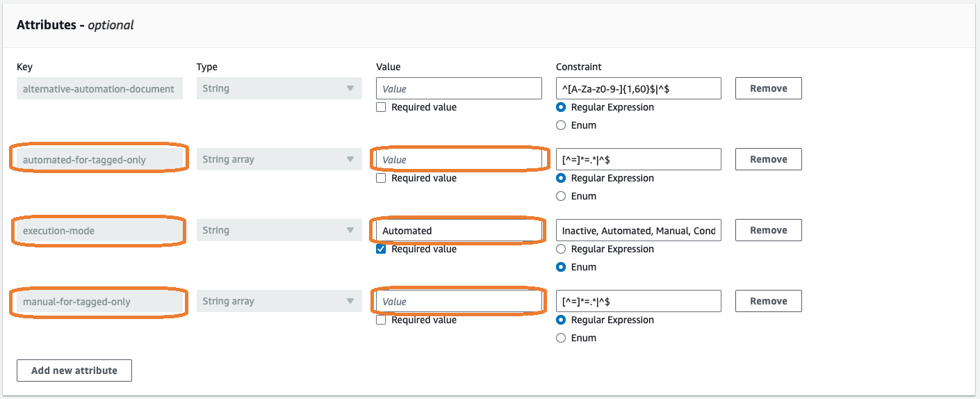
Task: Check Required value for automated-for-tagged-only
Action: 381,179
